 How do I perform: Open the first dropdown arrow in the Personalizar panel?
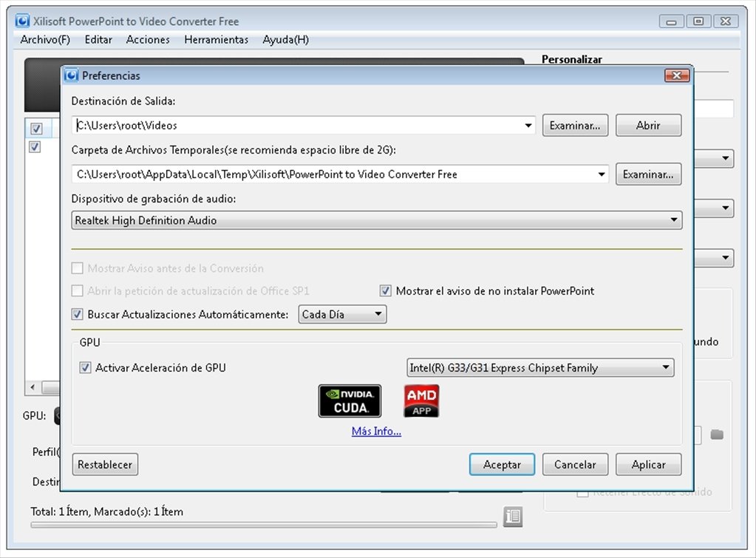pos(726,158)
